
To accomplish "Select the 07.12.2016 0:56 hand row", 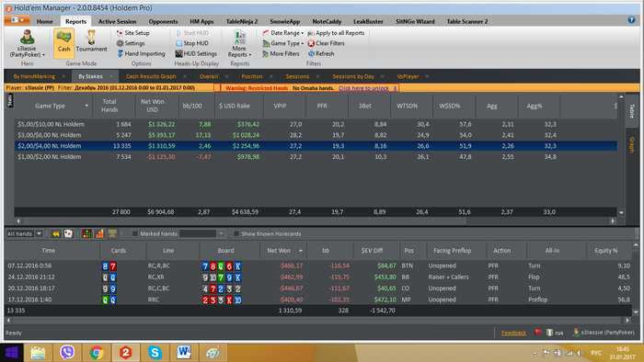I will 318,266.
